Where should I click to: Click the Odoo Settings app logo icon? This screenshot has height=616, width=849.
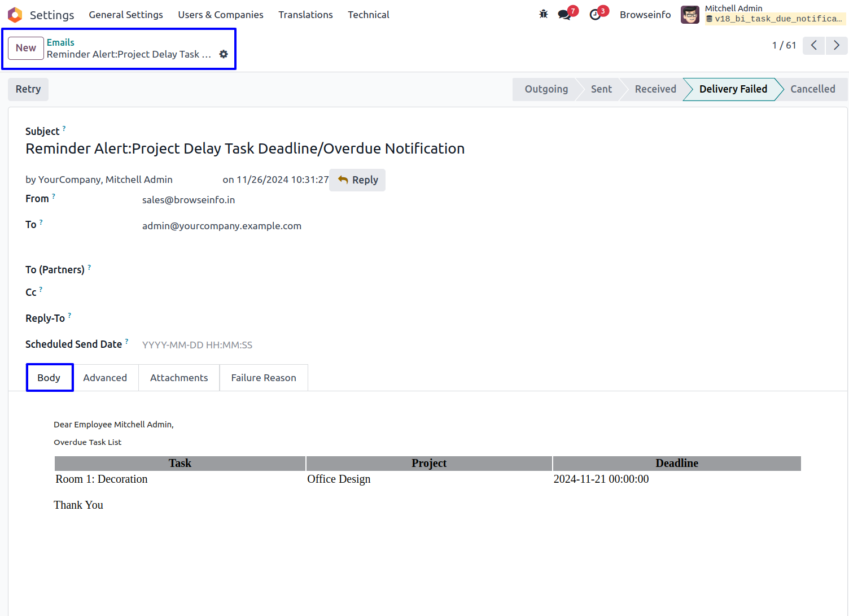[x=15, y=15]
